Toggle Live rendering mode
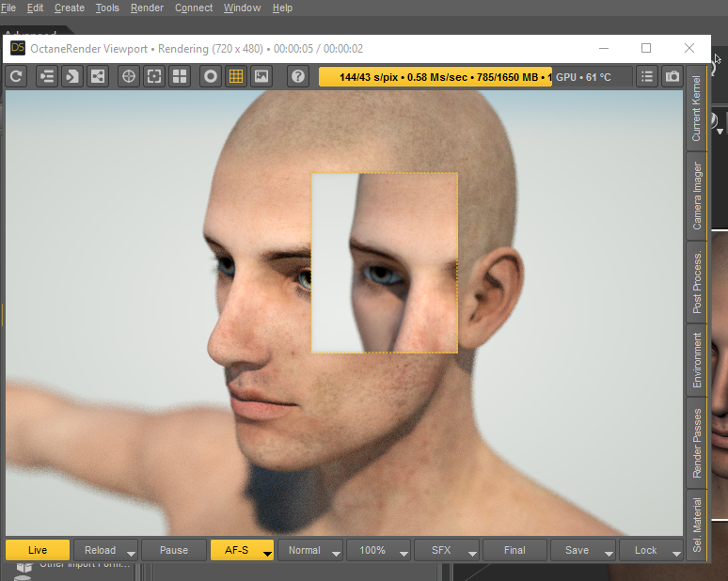Image resolution: width=728 pixels, height=581 pixels. point(38,550)
